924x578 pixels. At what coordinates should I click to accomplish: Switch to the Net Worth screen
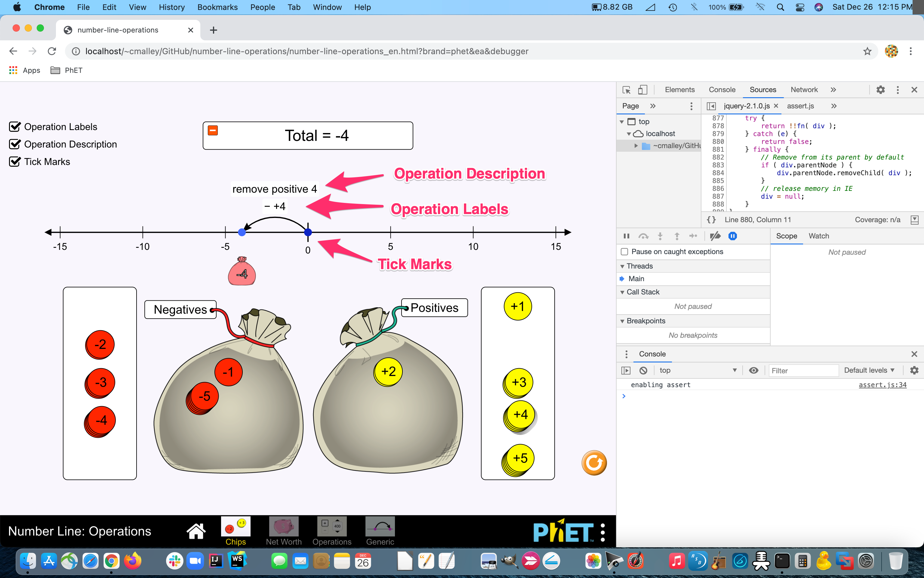pyautogui.click(x=284, y=531)
